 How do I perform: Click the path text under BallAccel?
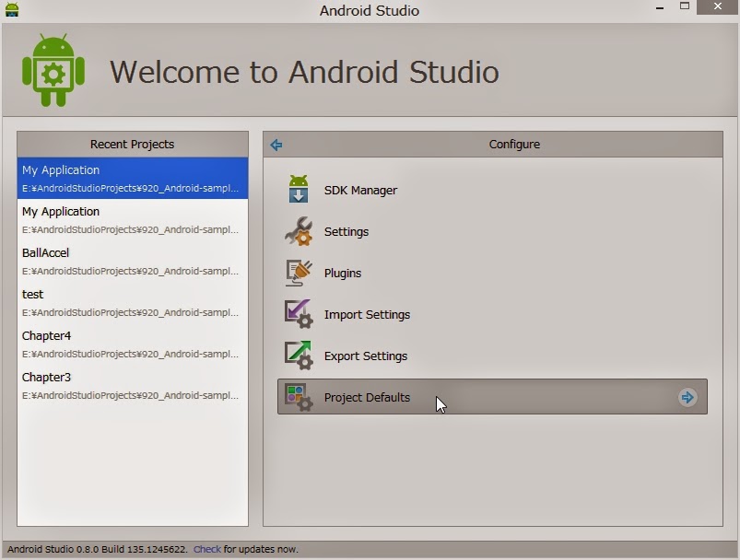(130, 272)
